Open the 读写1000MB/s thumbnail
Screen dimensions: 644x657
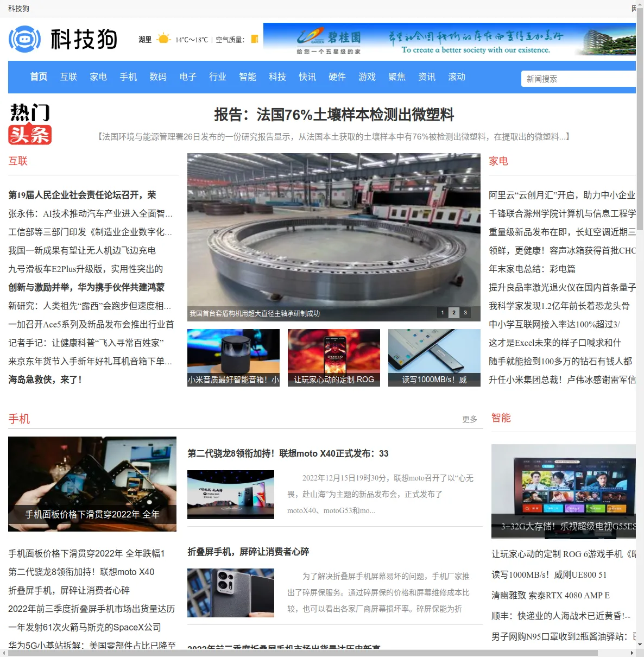(434, 358)
